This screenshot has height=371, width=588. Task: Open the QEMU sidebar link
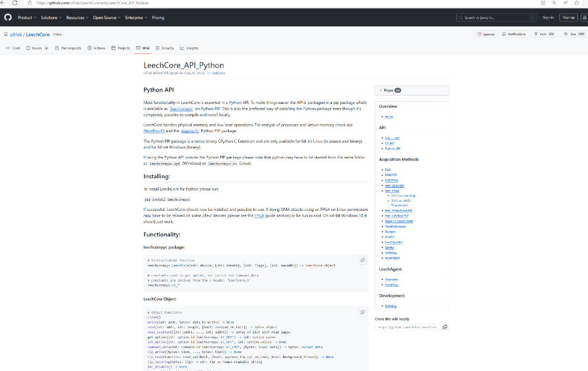389,247
